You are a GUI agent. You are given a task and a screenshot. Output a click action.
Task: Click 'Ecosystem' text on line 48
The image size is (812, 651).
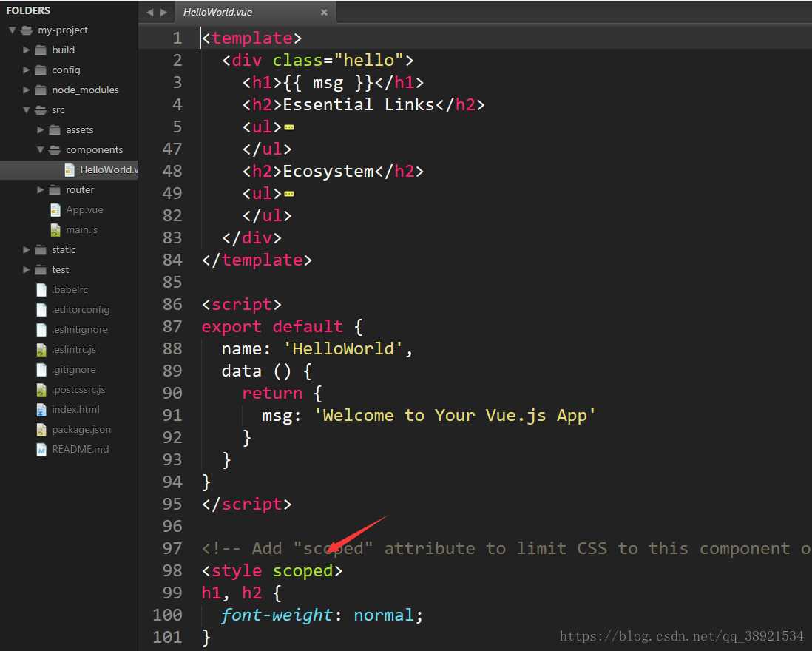(x=328, y=172)
